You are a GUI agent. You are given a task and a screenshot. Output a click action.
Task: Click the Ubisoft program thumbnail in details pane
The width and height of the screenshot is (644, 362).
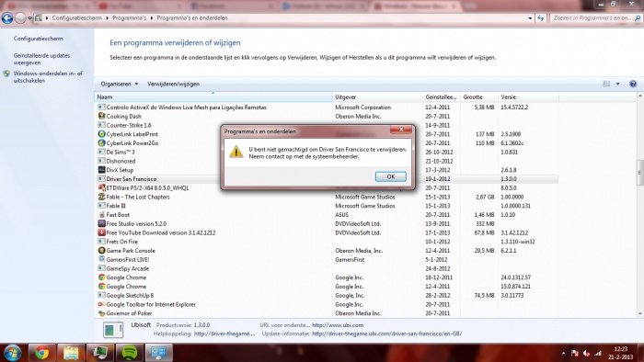[113, 330]
